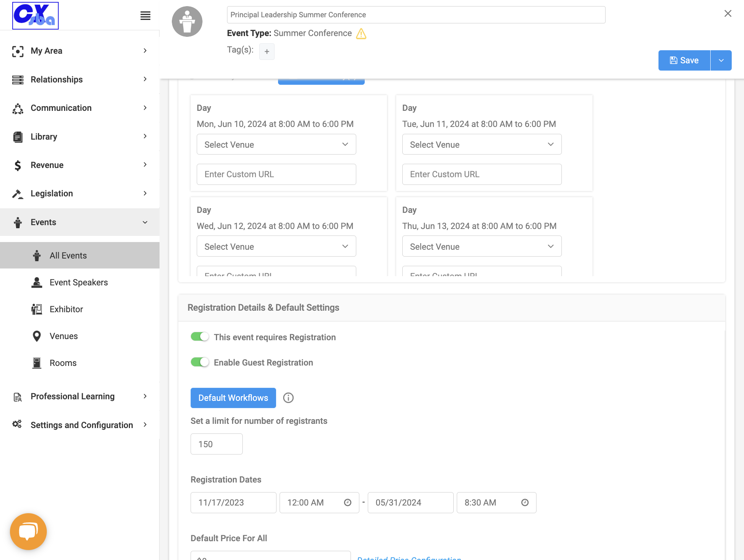Open Select Venue for Tue, Jun 11

[x=482, y=144]
